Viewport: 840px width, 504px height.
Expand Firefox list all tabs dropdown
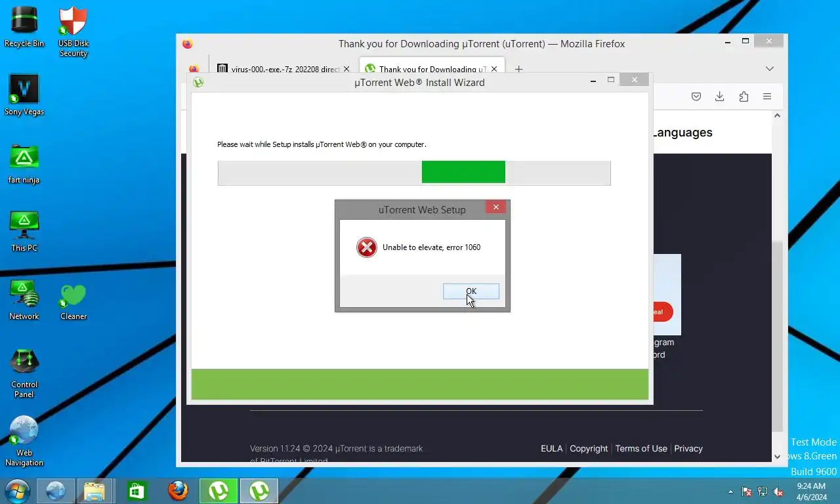coord(770,69)
